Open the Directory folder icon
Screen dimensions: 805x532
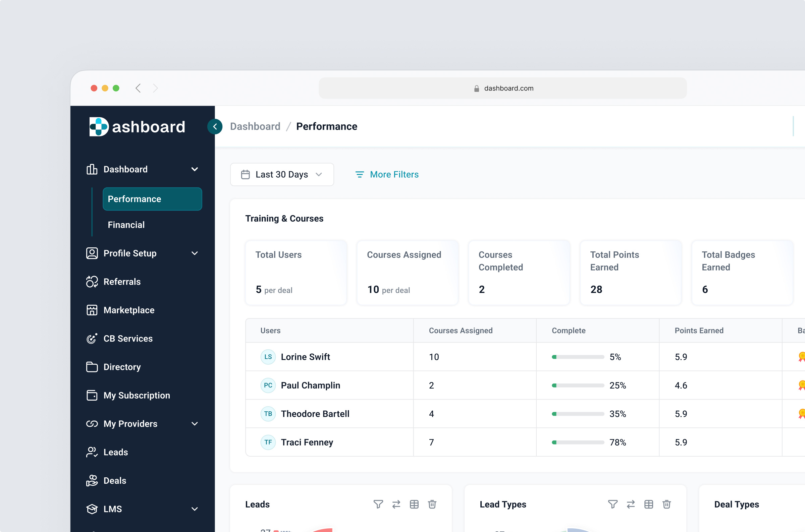coord(92,367)
